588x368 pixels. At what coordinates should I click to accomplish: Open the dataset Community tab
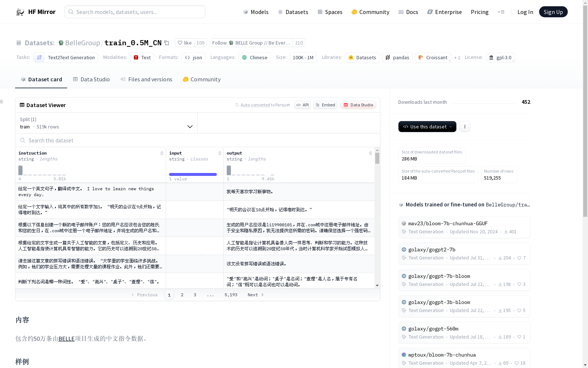pos(202,79)
